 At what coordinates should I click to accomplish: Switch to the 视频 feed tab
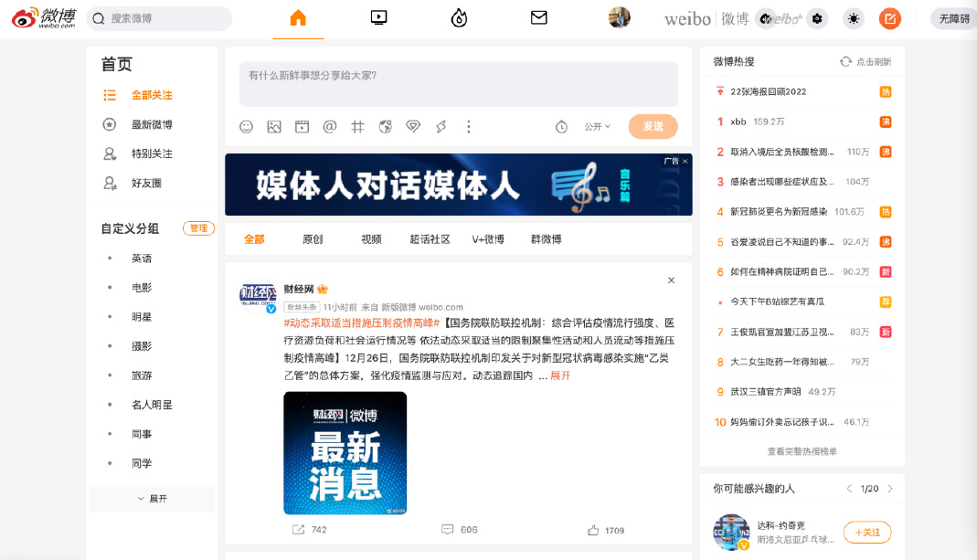click(371, 239)
